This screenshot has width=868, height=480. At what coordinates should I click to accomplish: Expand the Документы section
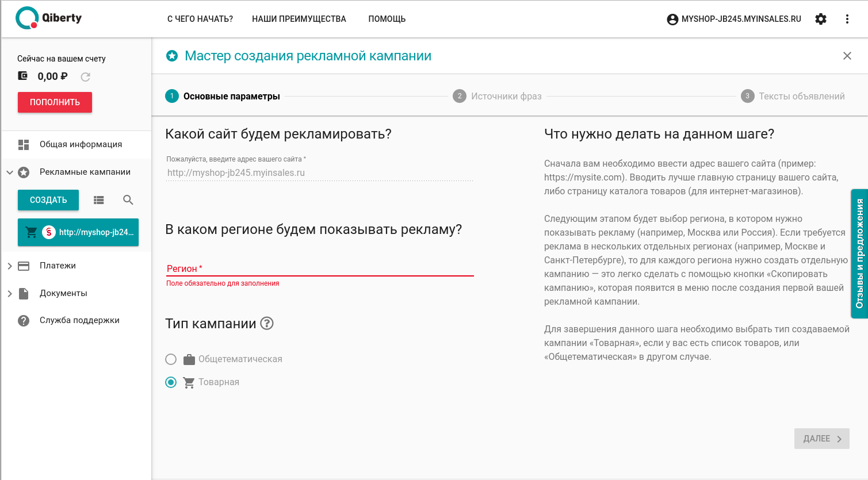[10, 293]
